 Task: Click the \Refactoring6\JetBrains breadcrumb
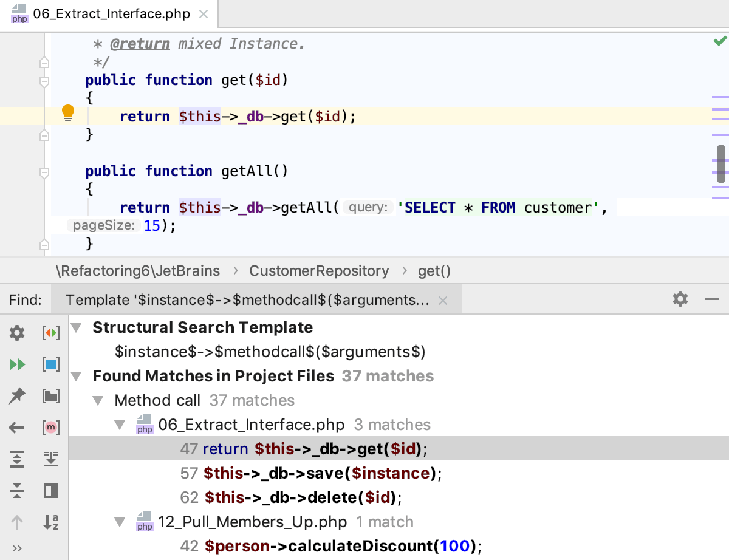[x=138, y=271]
